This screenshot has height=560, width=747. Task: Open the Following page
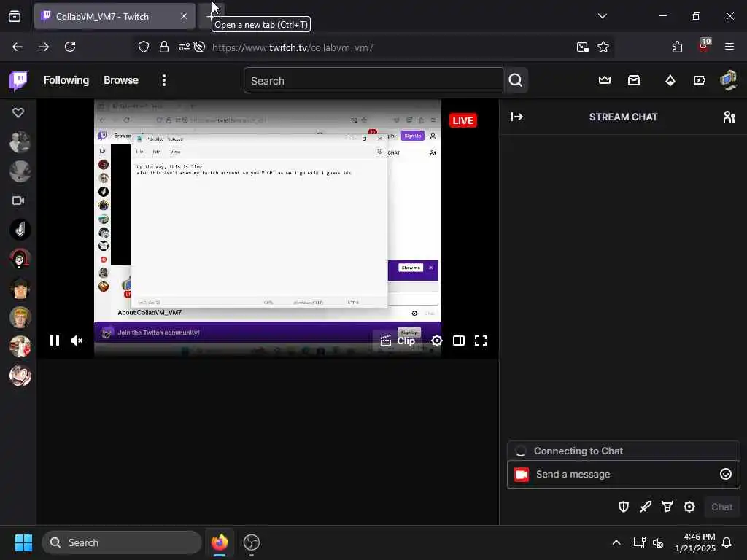[66, 80]
